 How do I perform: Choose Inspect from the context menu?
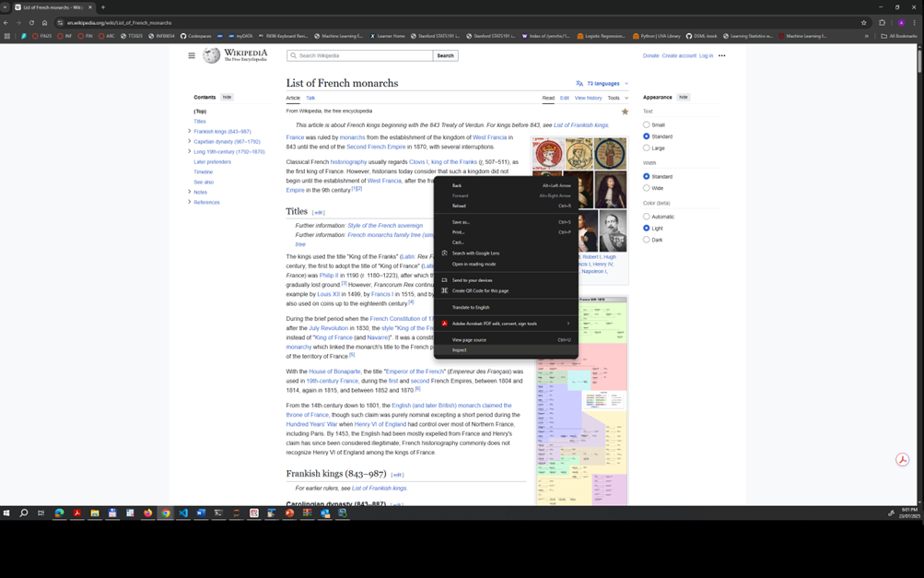(x=459, y=350)
